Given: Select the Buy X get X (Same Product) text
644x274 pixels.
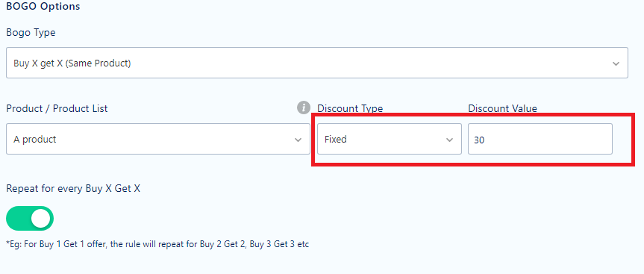Looking at the screenshot, I should tap(72, 63).
